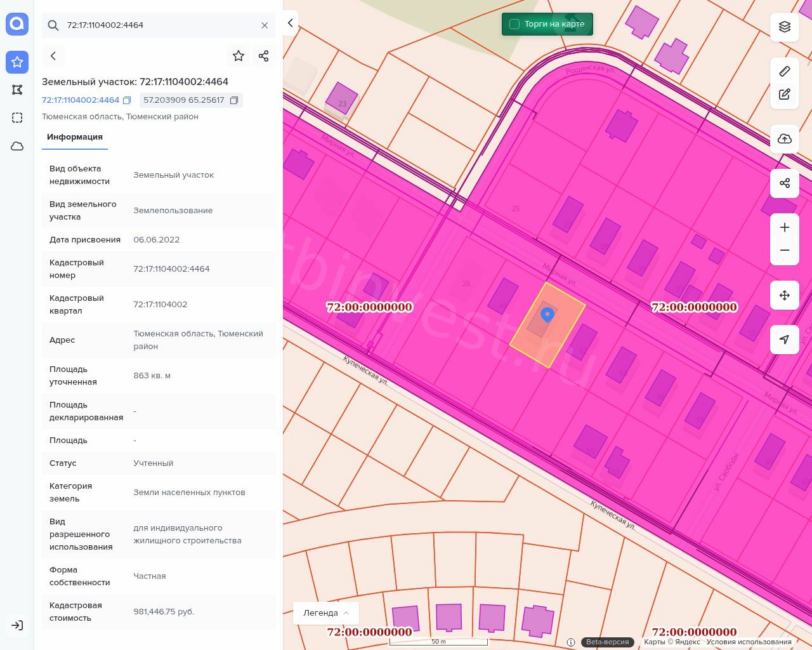Switch to the Информация tab
Image resolution: width=812 pixels, height=650 pixels.
coord(75,137)
